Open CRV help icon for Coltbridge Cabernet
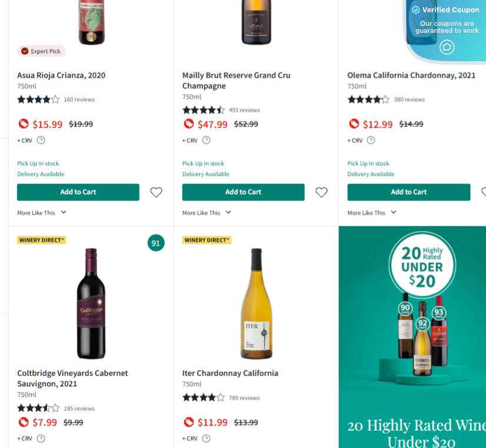 [41, 438]
